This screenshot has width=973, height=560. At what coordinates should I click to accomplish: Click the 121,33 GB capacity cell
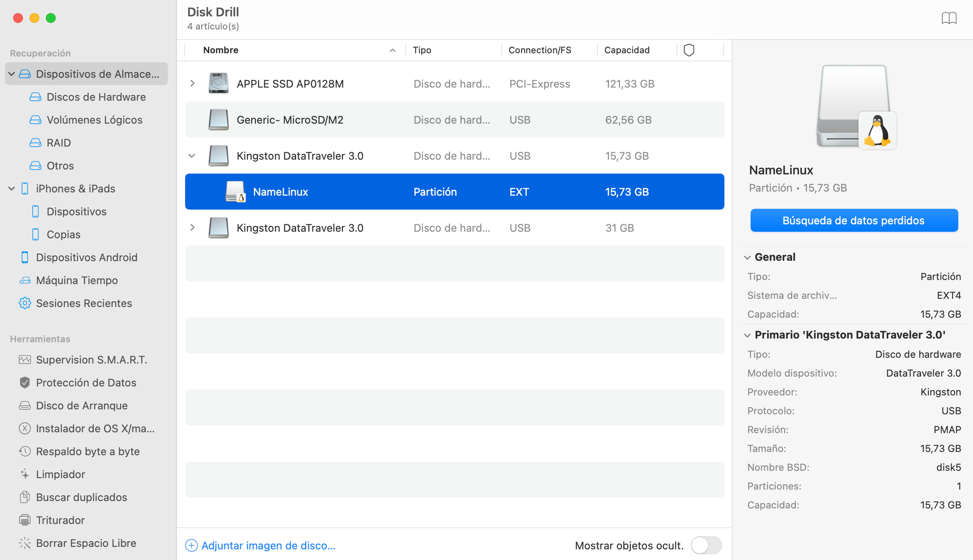(630, 84)
